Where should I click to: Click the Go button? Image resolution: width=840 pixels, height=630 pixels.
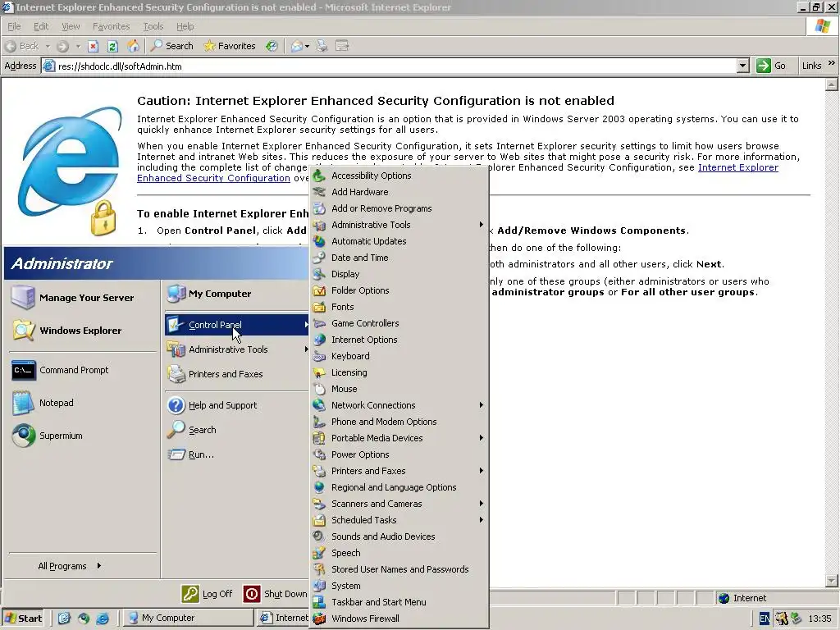[771, 66]
